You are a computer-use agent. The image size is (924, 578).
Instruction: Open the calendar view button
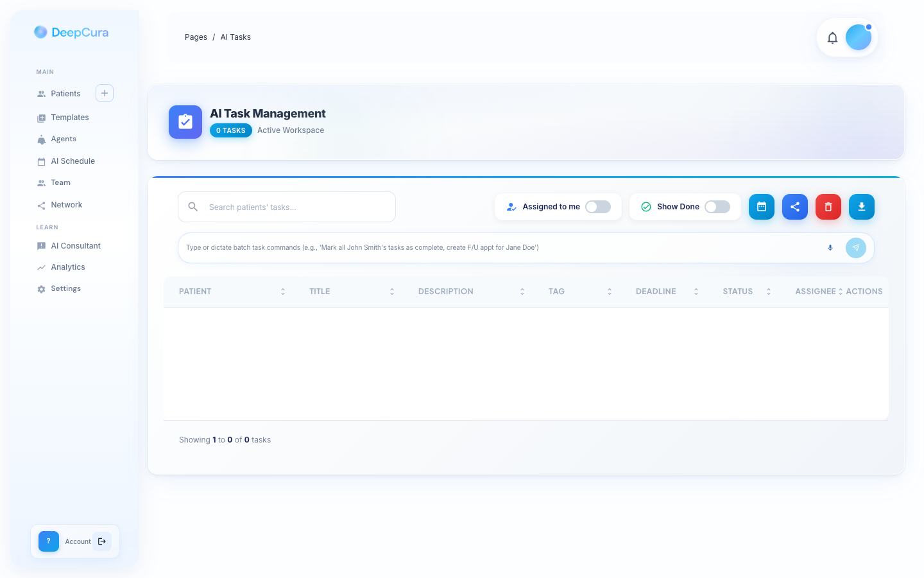pyautogui.click(x=762, y=207)
